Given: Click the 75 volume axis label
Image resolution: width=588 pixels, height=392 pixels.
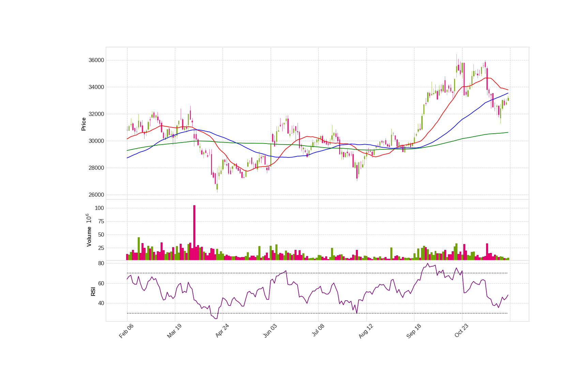Looking at the screenshot, I should click(101, 222).
